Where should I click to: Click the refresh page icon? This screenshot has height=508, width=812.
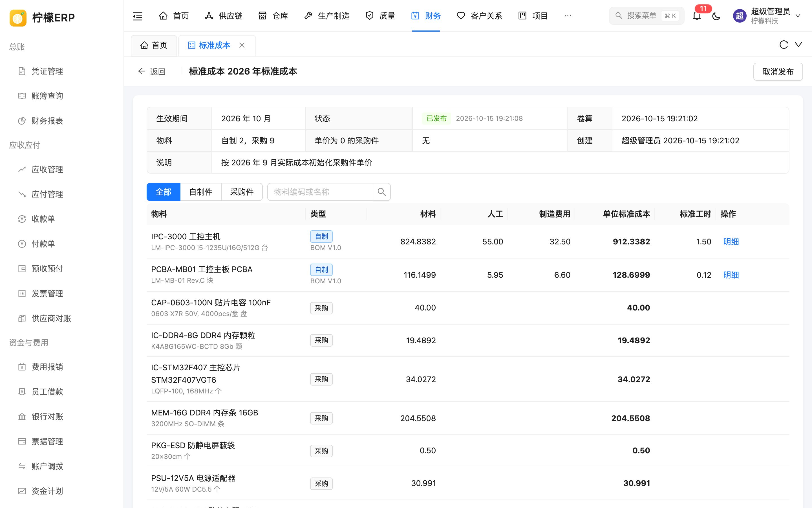coord(784,45)
